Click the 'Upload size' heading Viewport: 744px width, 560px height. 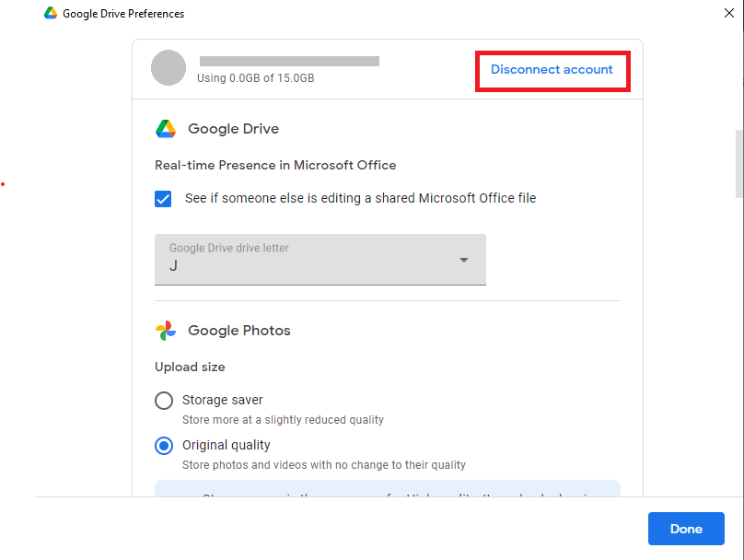[x=190, y=367]
